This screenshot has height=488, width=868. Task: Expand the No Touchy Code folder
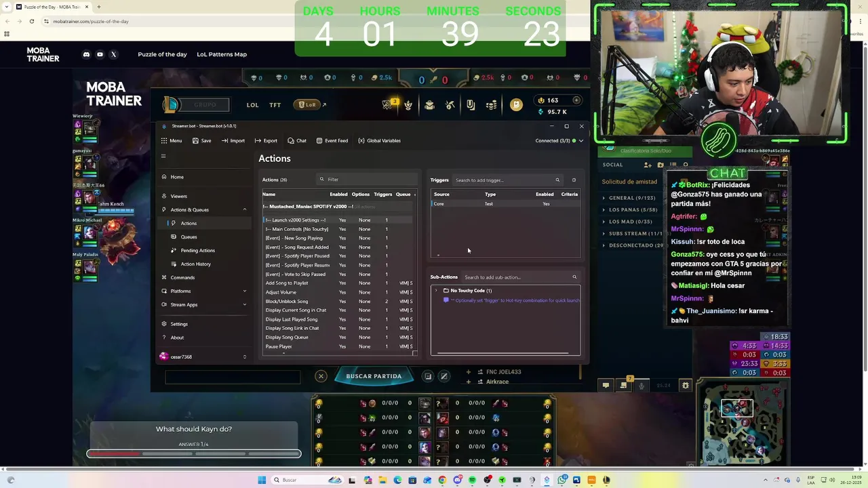[x=436, y=291]
